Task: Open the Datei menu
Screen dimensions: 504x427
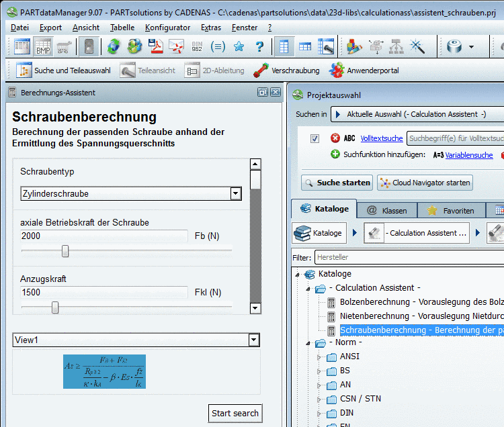Action: [x=19, y=28]
